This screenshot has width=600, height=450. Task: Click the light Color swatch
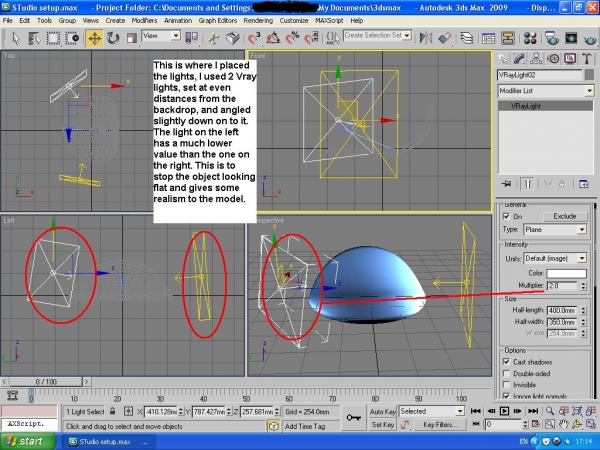pyautogui.click(x=566, y=273)
